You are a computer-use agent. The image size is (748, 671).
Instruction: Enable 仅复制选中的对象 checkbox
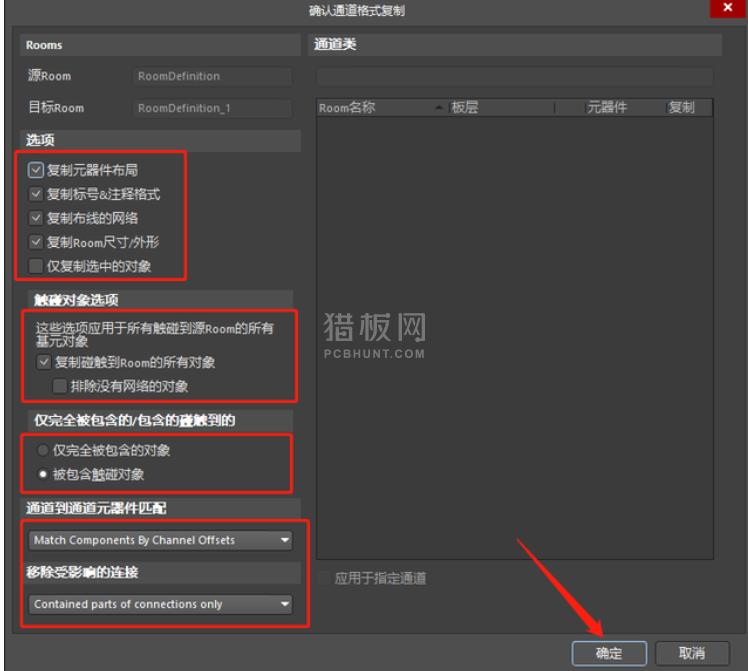(x=37, y=266)
